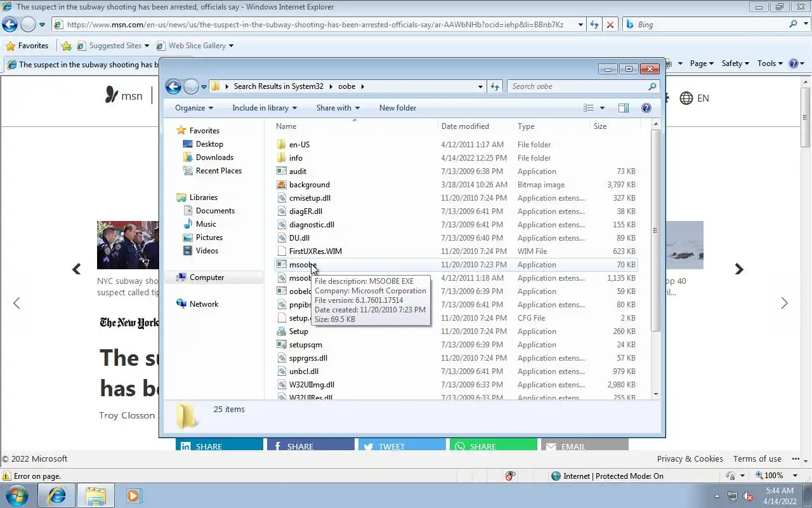The height and width of the screenshot is (508, 812).
Task: Click the Internet Explorer Back button
Action: click(10, 25)
